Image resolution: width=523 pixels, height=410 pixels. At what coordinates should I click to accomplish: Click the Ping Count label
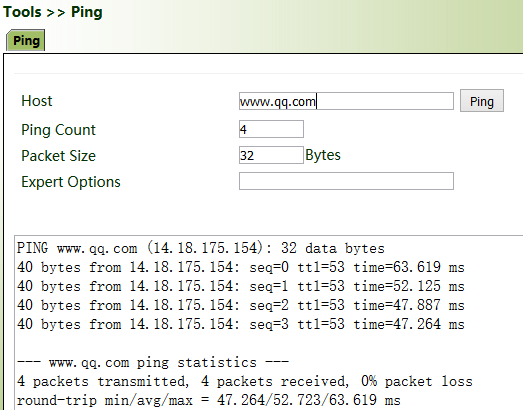58,130
